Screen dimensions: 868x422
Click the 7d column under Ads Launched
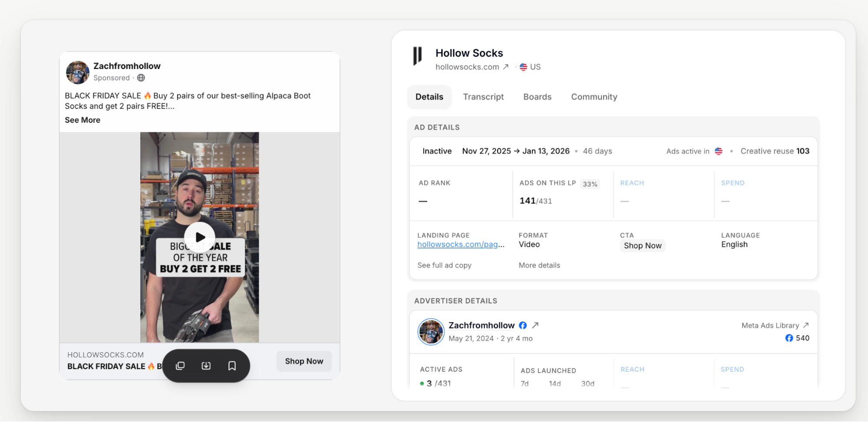[525, 384]
